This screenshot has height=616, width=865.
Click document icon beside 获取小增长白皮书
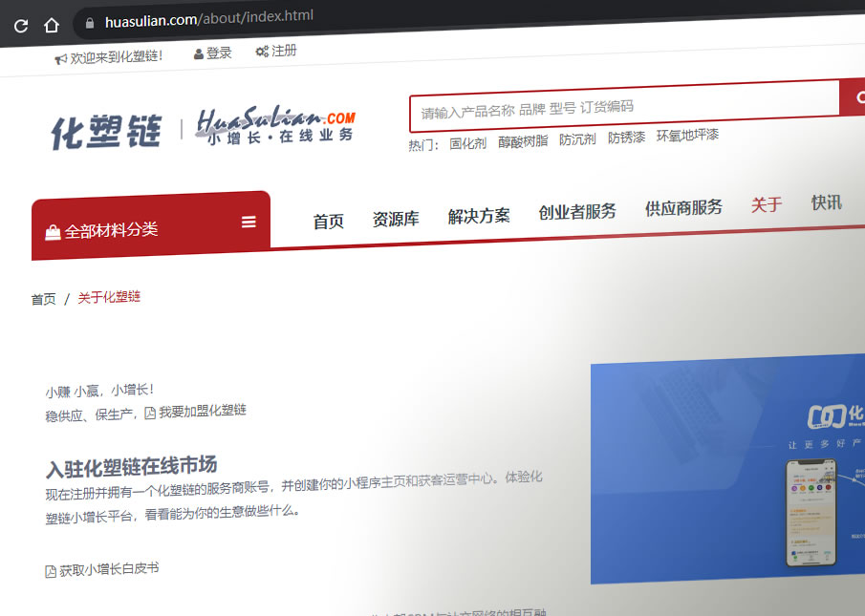coord(51,571)
